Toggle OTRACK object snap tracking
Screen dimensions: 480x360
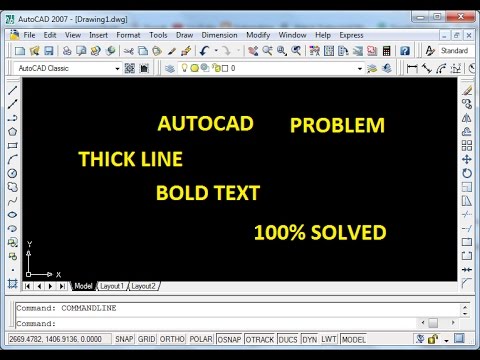pyautogui.click(x=260, y=339)
